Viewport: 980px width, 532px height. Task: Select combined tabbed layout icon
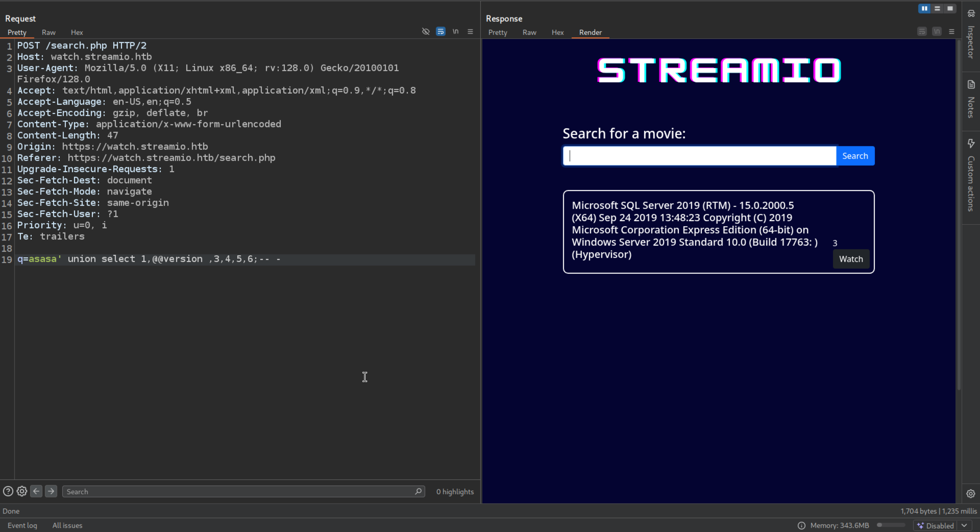pyautogui.click(x=950, y=8)
